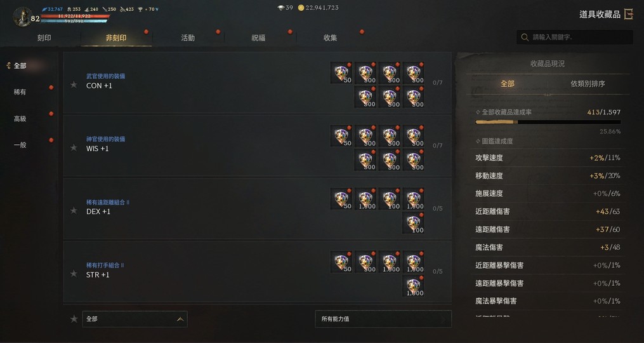Select the first item icon in WIS +1 row
Screen dimensions: 644x343
point(341,136)
